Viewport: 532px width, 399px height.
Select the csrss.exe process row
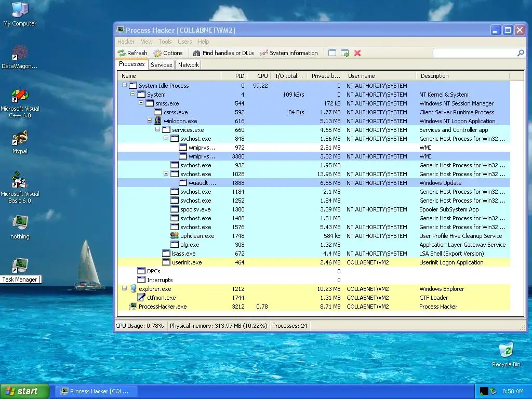click(x=313, y=112)
